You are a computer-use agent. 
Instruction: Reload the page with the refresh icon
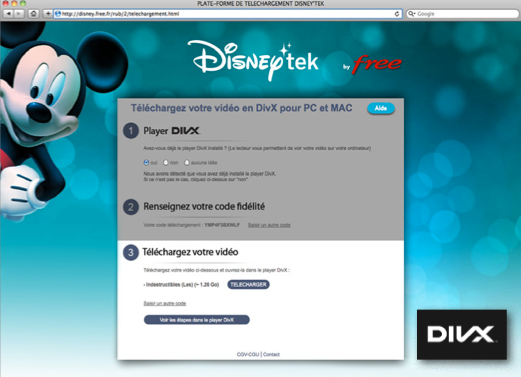(397, 14)
